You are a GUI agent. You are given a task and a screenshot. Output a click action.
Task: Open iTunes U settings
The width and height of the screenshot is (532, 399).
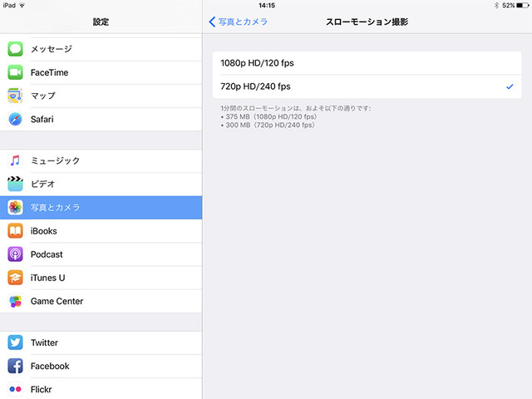pyautogui.click(x=101, y=278)
